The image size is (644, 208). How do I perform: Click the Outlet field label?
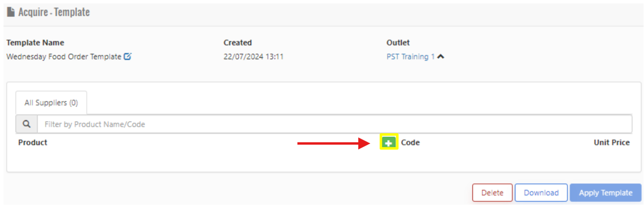[398, 42]
